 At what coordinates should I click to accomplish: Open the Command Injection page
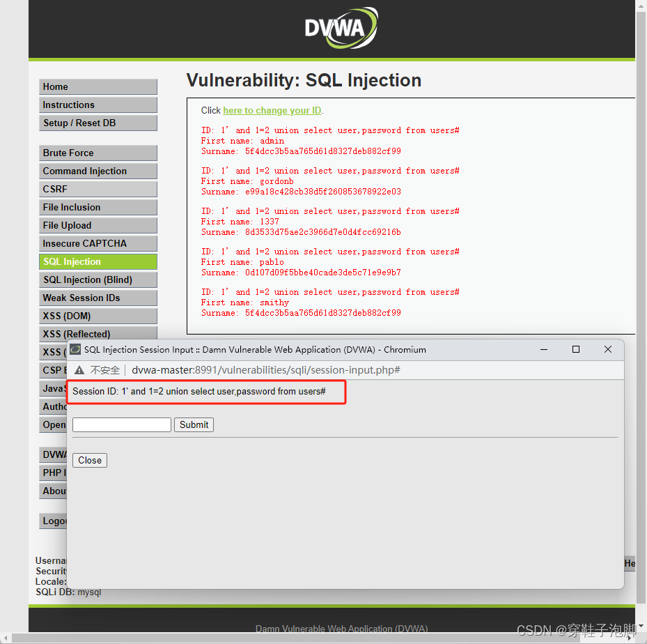(98, 171)
